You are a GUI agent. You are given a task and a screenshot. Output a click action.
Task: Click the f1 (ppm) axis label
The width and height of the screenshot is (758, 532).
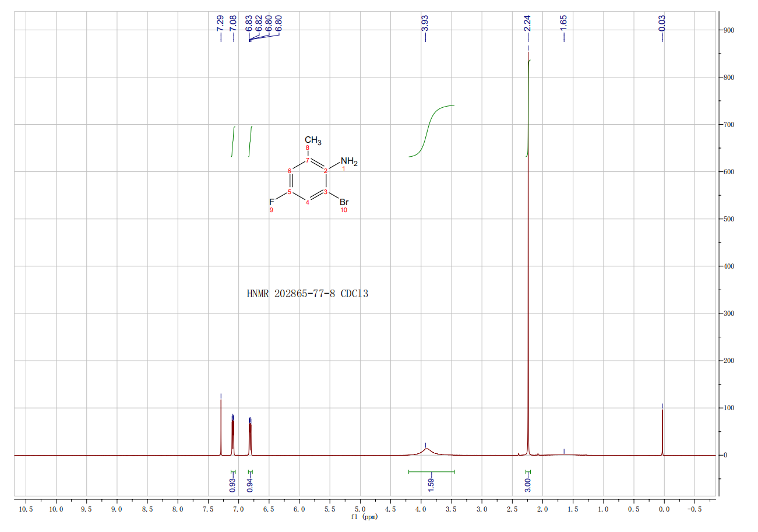364,517
